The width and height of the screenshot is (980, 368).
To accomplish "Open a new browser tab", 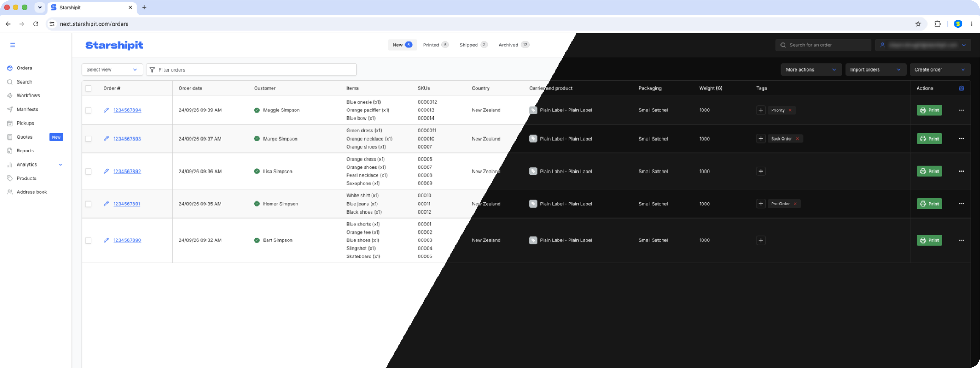I will (144, 7).
